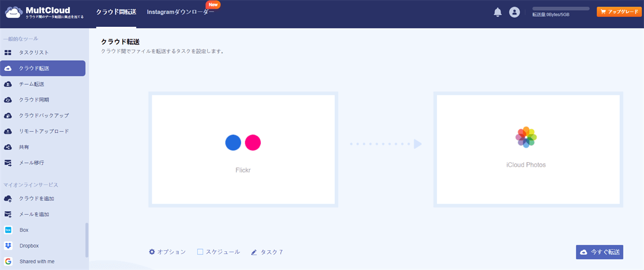This screenshot has width=644, height=270.
Task: Click the sidebar scrollbar thumb
Action: [x=87, y=240]
